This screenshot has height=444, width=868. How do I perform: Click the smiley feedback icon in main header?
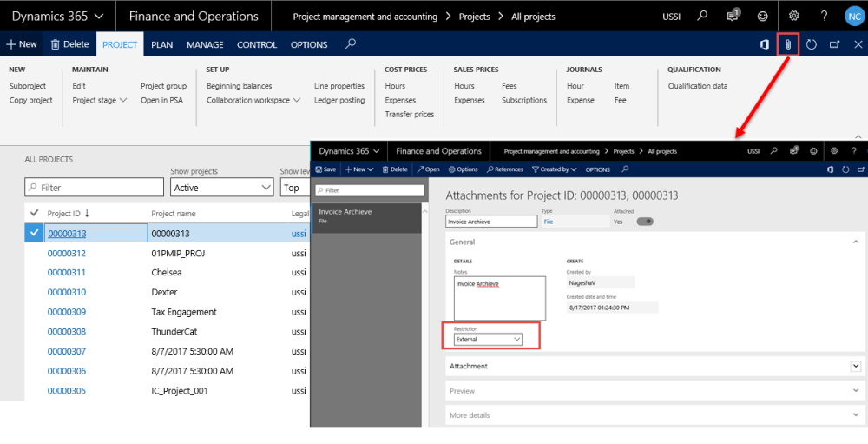click(x=763, y=17)
